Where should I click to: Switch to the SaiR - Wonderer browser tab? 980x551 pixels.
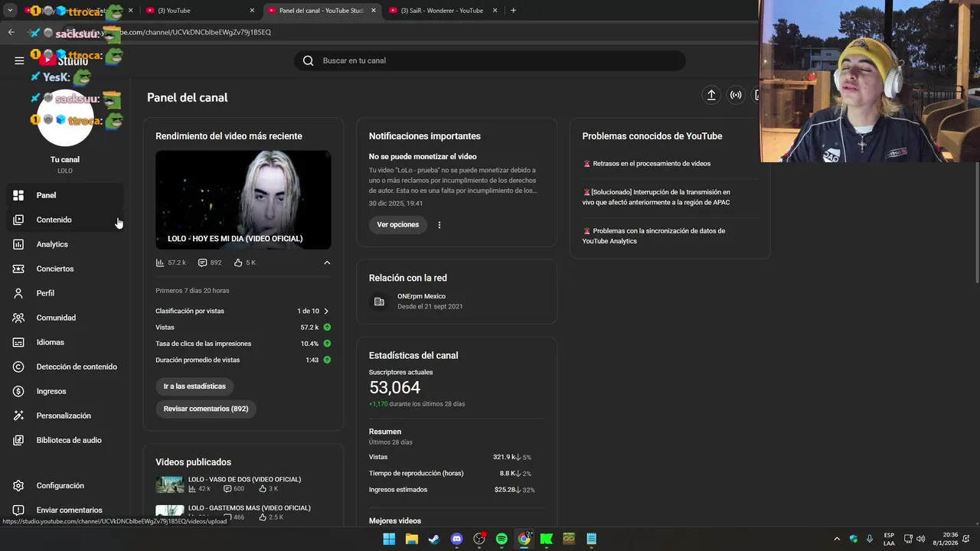443,11
